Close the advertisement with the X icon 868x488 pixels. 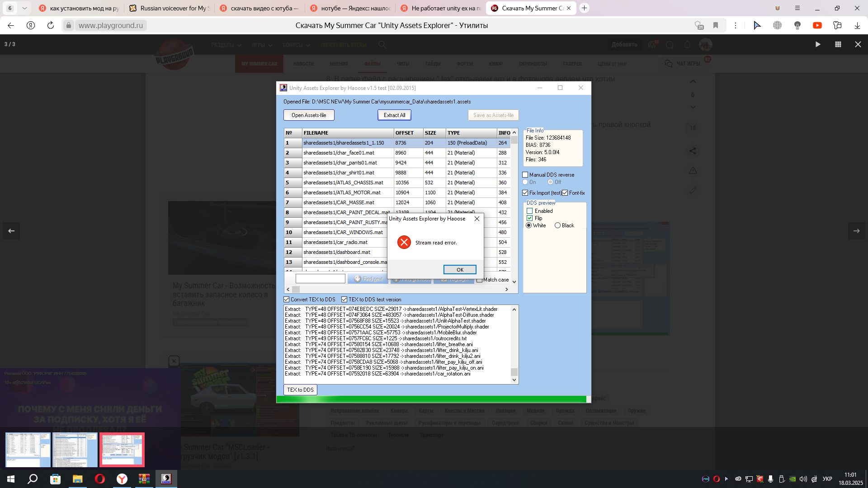[174, 361]
